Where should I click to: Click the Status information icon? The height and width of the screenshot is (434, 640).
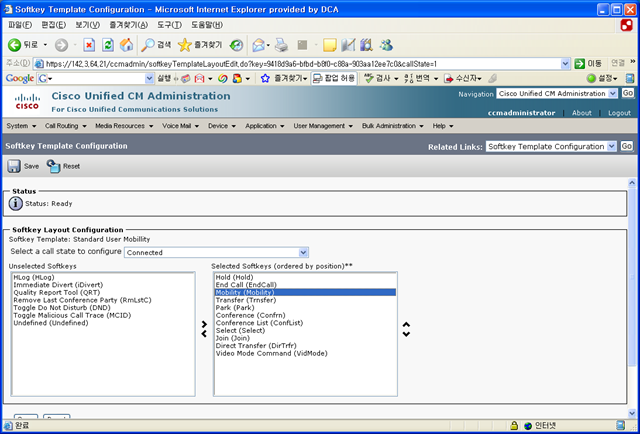[x=16, y=203]
